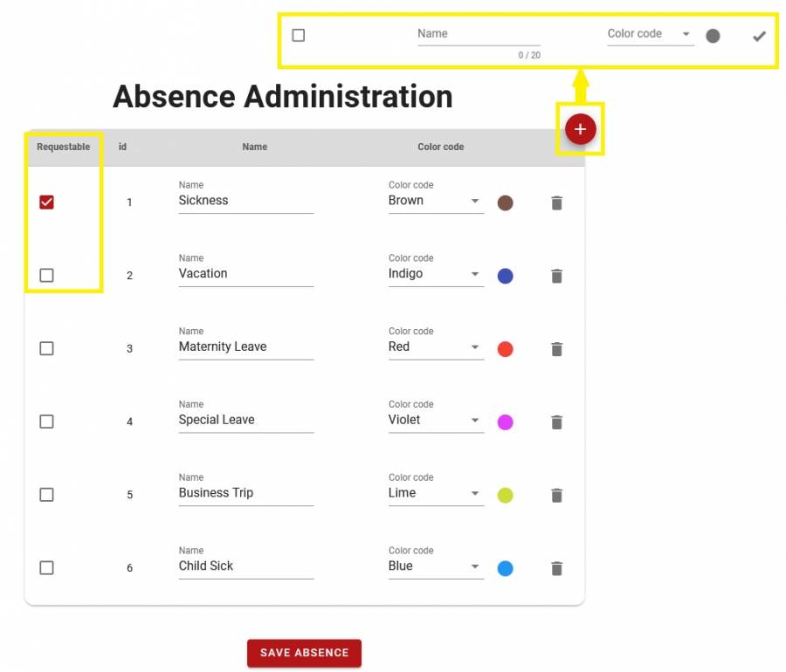Click the red plus add absence button
This screenshot has width=786, height=672.
[x=580, y=129]
